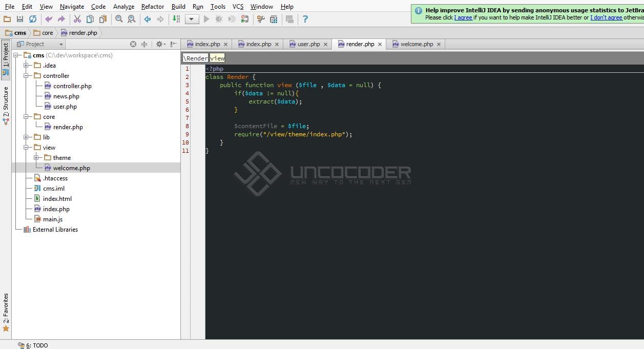Screen dimensions: 644x349
Task: Open the run configuration dropdown
Action: (x=192, y=19)
